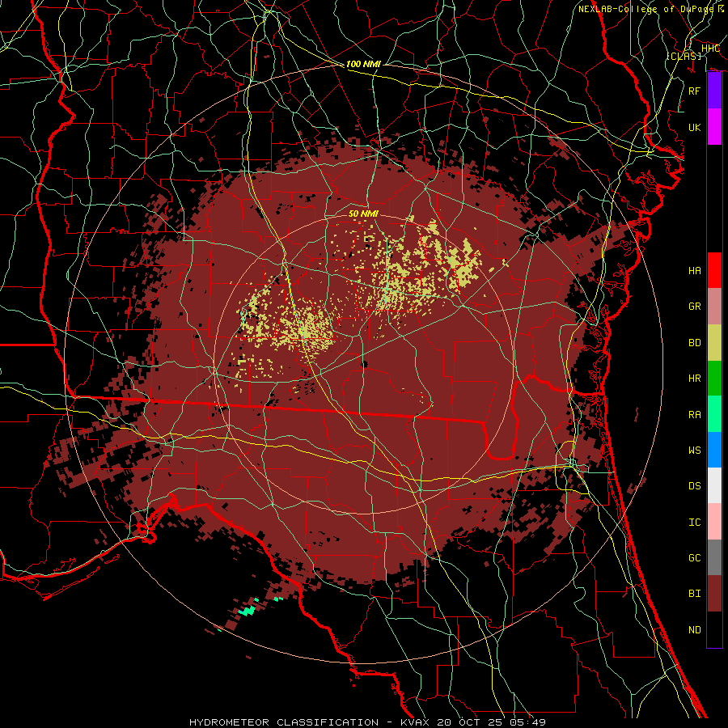Click the "ND" legend label
The image size is (728, 728).
tap(695, 629)
